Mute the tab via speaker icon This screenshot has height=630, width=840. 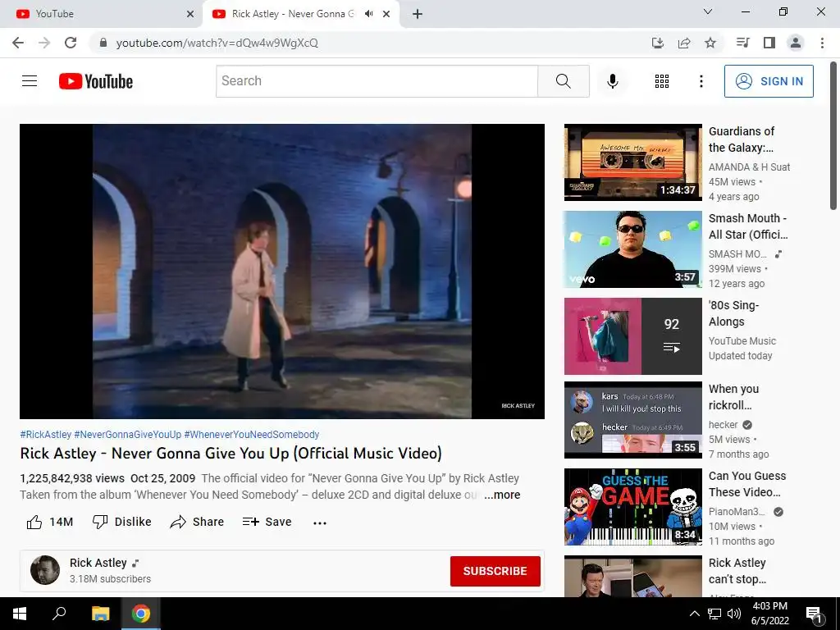click(368, 14)
